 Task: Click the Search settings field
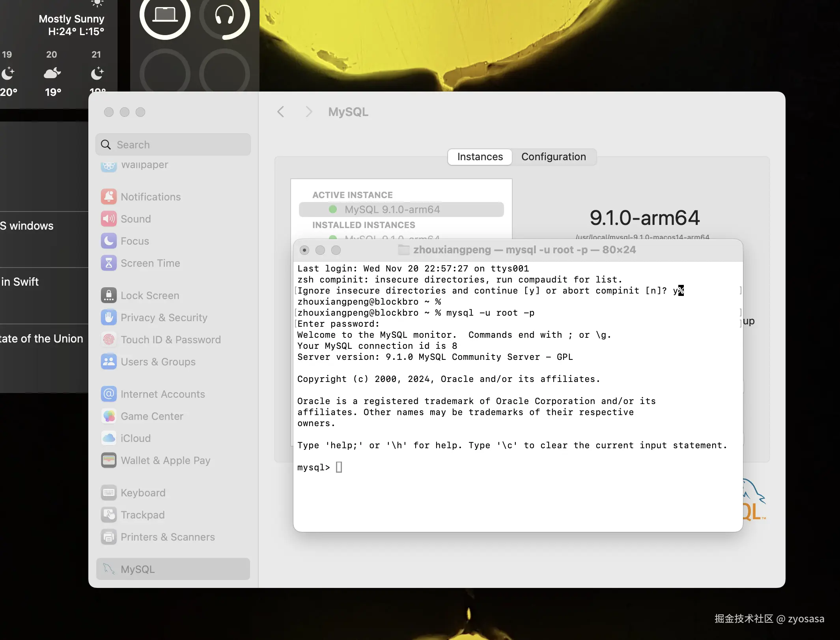(174, 144)
